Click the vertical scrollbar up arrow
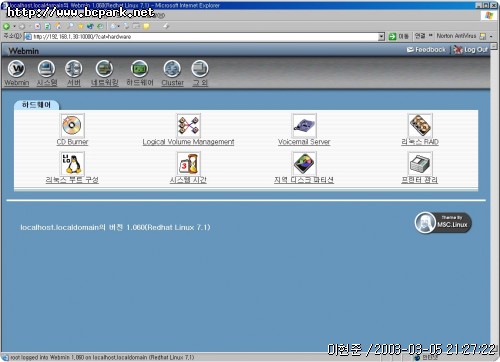This screenshot has height=362, width=500. pyautogui.click(x=494, y=46)
